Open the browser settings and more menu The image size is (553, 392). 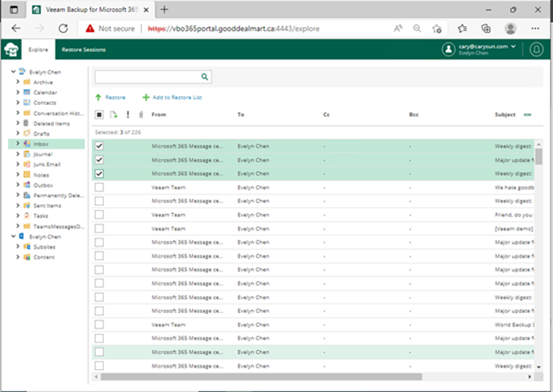tap(535, 29)
